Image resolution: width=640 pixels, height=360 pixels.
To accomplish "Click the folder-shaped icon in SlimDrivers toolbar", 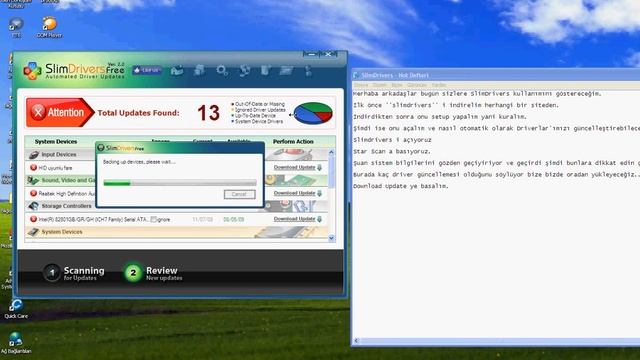I will [x=286, y=71].
